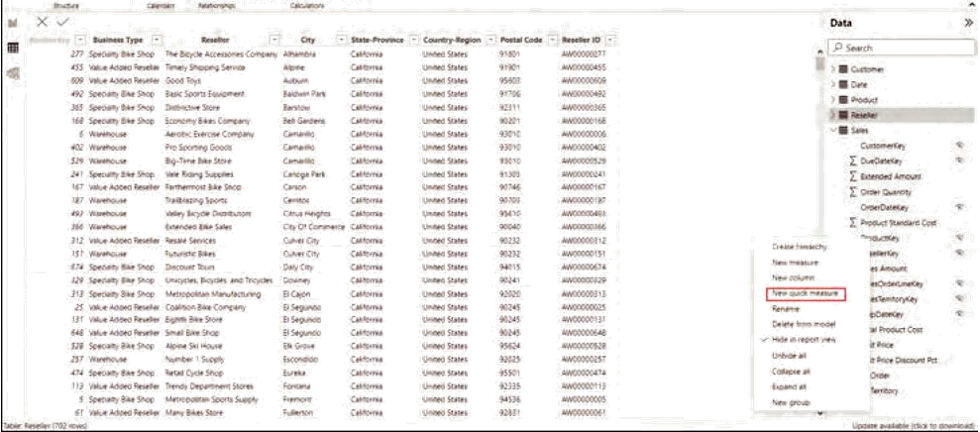Click the Search fields box

pyautogui.click(x=902, y=48)
